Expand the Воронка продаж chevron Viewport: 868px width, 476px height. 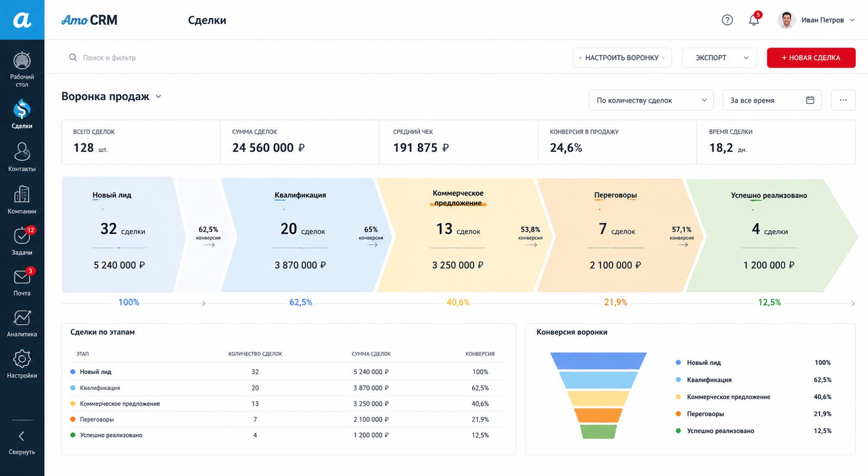(158, 96)
